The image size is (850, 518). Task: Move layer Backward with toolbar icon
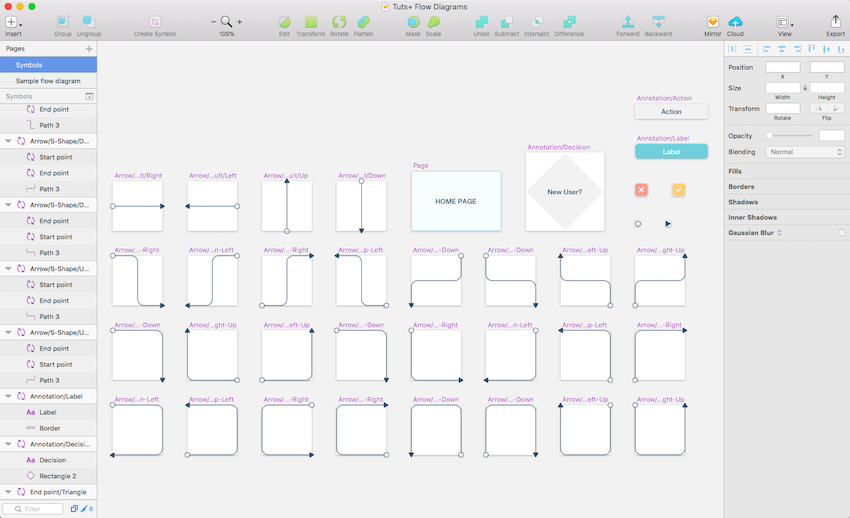click(658, 22)
